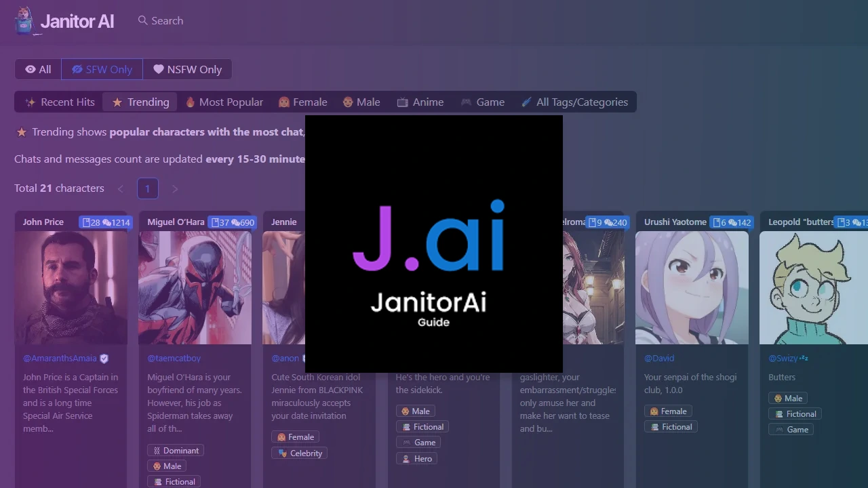Screen dimensions: 868x488
Task: Switch to the Trending tab
Action: coord(140,102)
